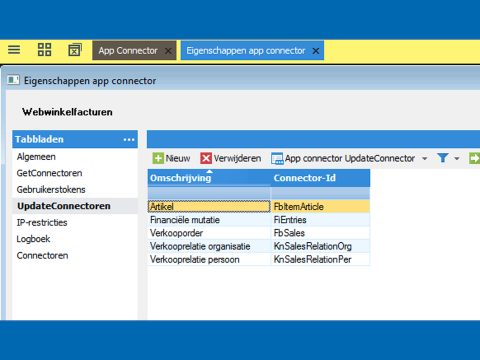Click the Verwijderen button
The width and height of the screenshot is (480, 360).
coord(231,158)
